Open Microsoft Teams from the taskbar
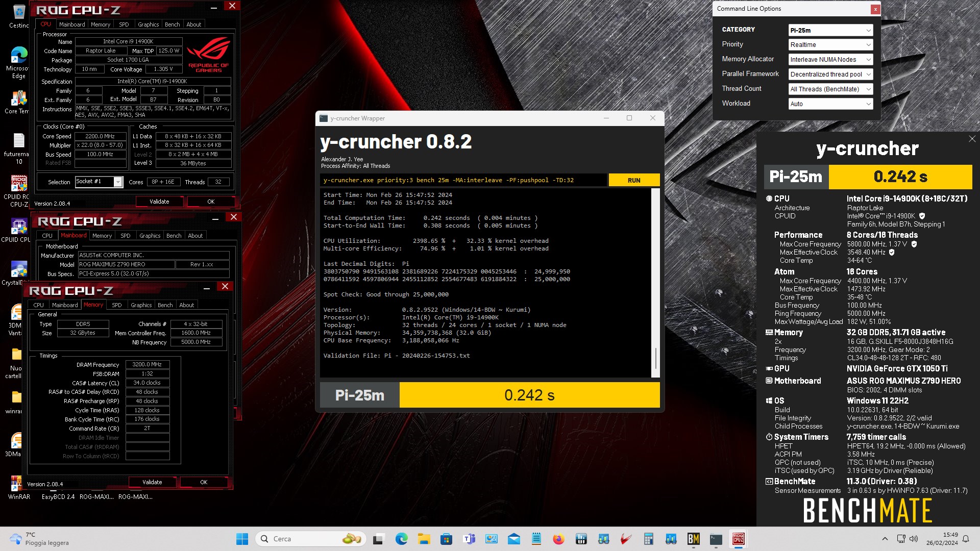 469,539
